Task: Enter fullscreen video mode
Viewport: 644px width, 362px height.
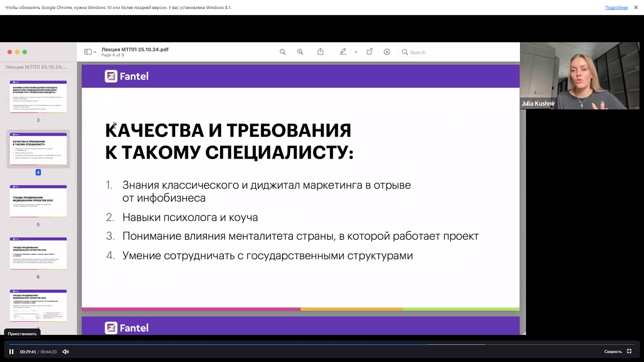Action: pyautogui.click(x=629, y=351)
